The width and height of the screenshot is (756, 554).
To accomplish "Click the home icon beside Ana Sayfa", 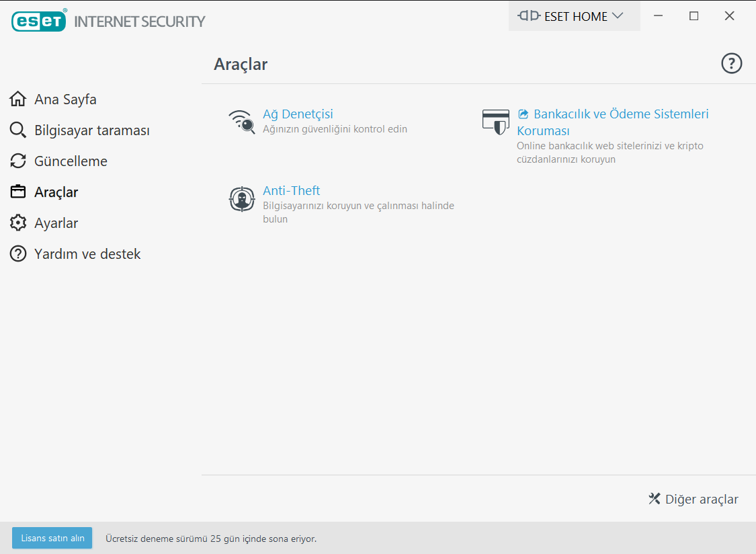I will pos(18,99).
